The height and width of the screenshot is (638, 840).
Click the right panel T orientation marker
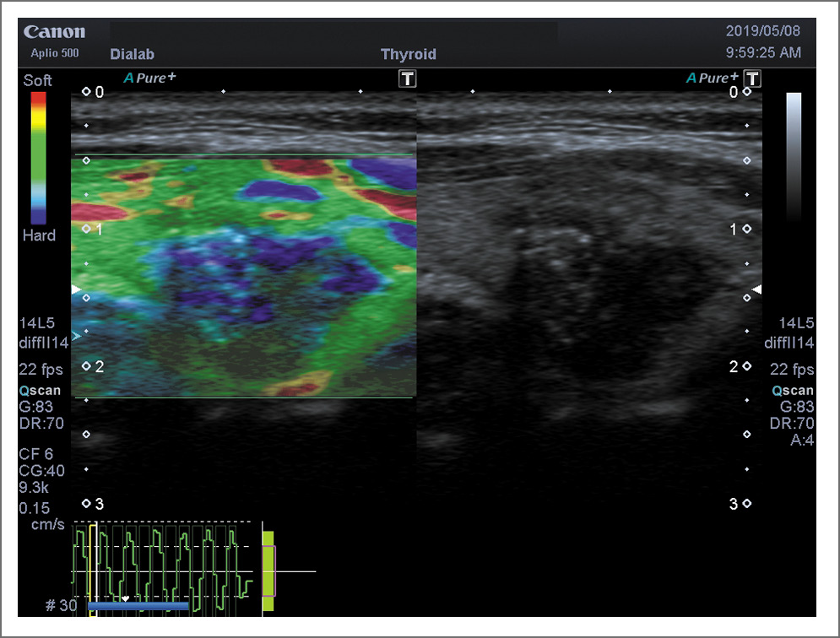[x=752, y=78]
